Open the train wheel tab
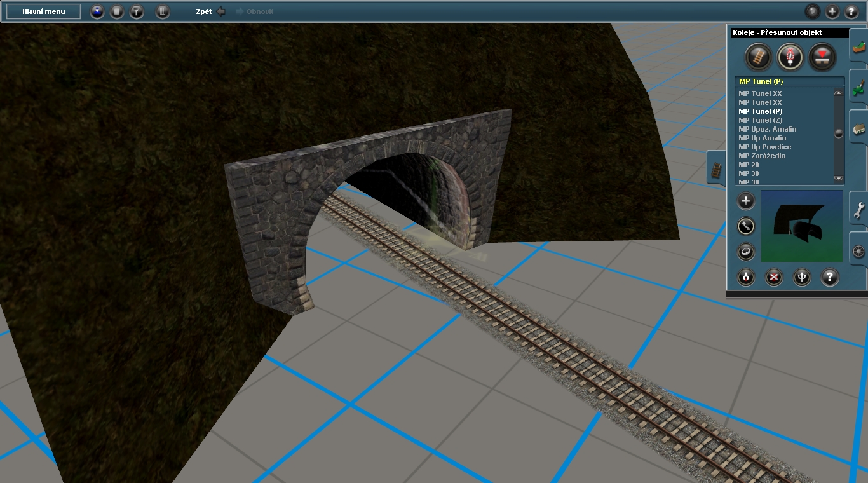The image size is (868, 483). click(x=859, y=249)
